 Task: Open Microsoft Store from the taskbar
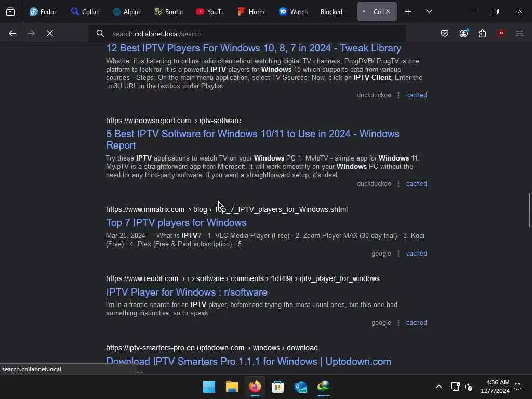click(x=277, y=387)
